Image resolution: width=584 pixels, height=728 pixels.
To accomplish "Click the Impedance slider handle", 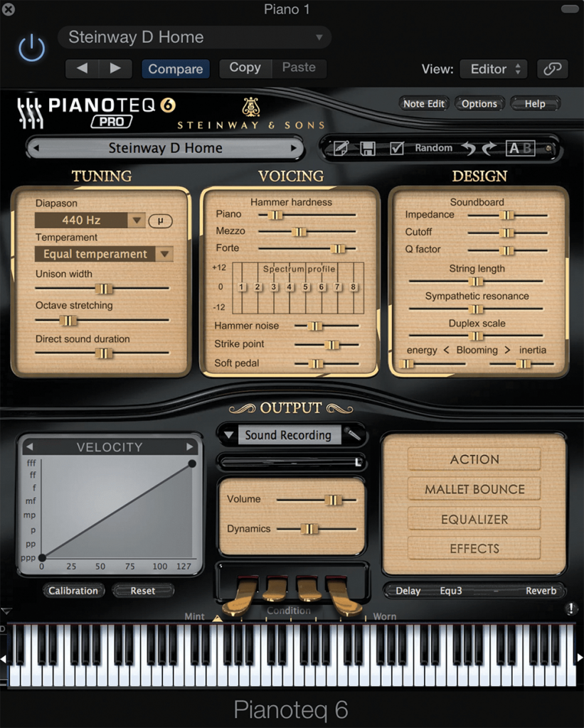I will coord(506,215).
